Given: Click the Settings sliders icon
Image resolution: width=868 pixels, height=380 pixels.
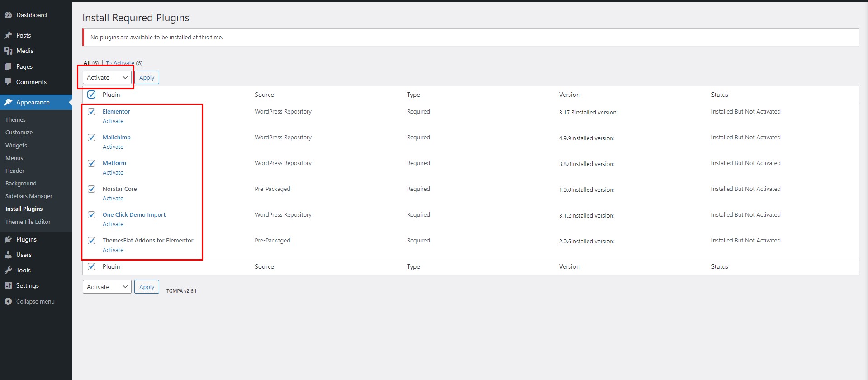Looking at the screenshot, I should pos(8,285).
